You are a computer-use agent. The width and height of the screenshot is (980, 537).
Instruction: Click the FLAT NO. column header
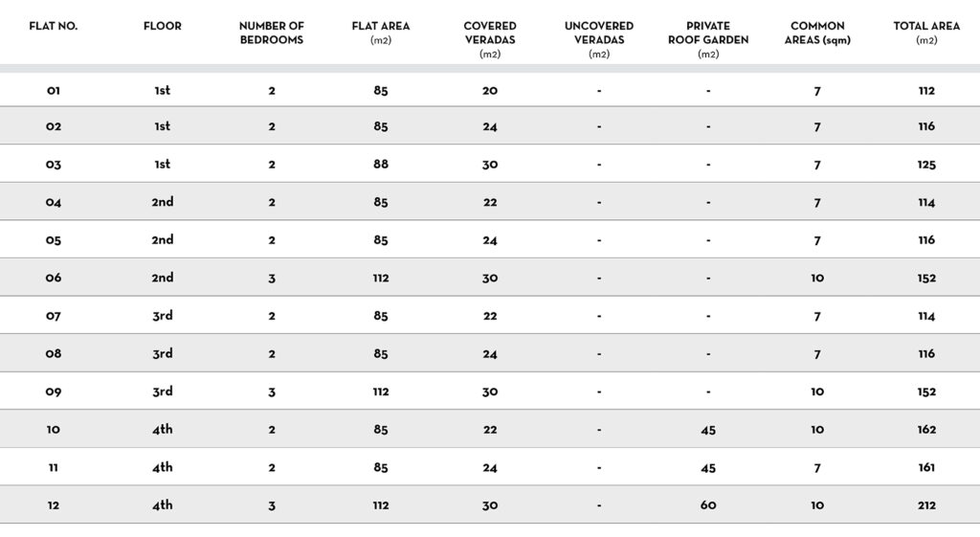click(53, 26)
